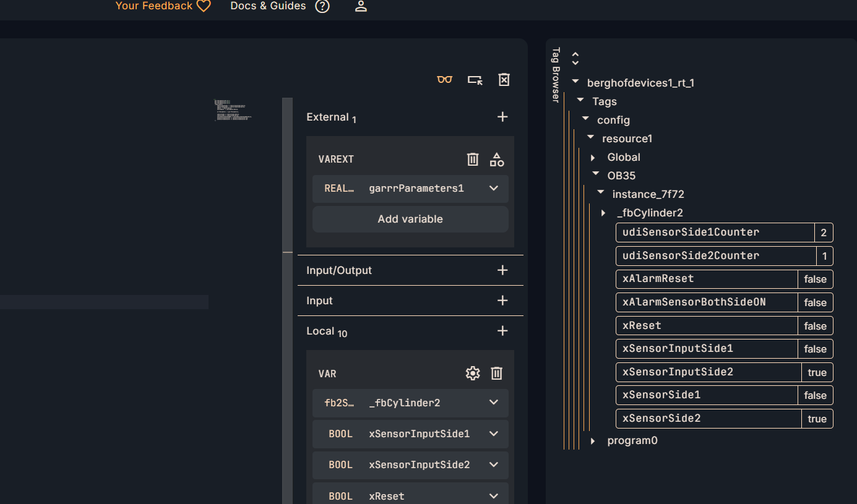Screen dimensions: 857x504
Task: Expand the _fbCylinder2 variable row chevron
Action: point(493,403)
